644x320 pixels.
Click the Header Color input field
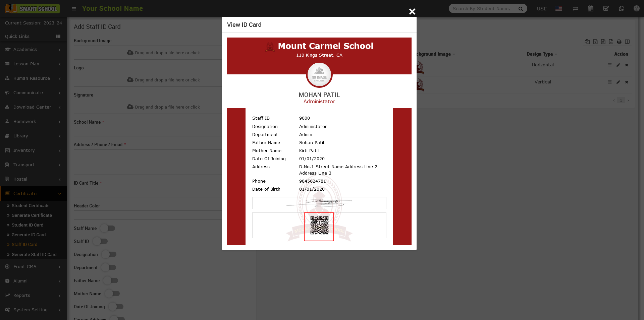point(148,215)
